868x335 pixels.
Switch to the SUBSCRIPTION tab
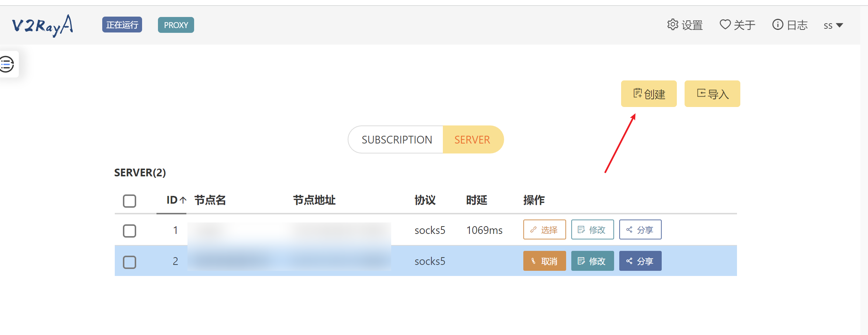396,139
